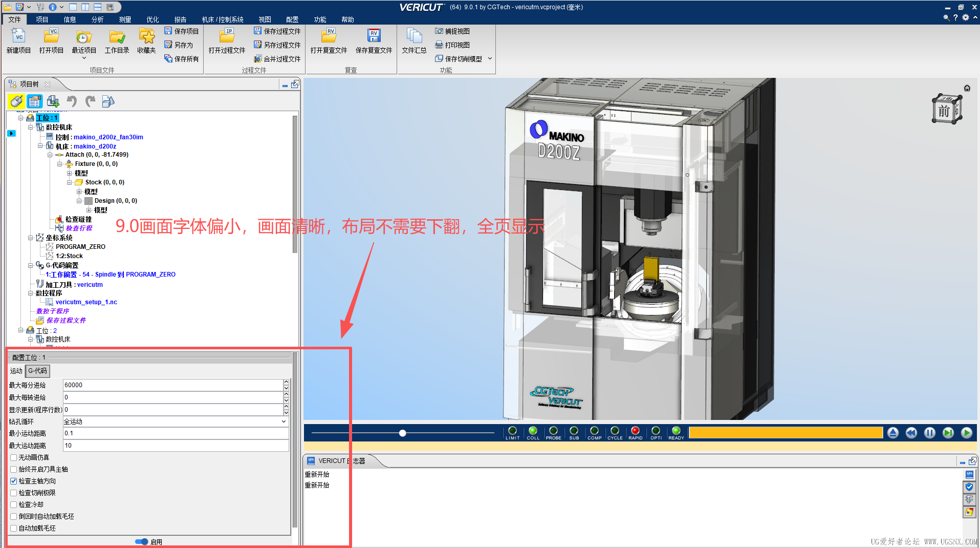Click the add setup icon in project tree toolbar
This screenshot has height=548, width=980.
click(x=53, y=101)
